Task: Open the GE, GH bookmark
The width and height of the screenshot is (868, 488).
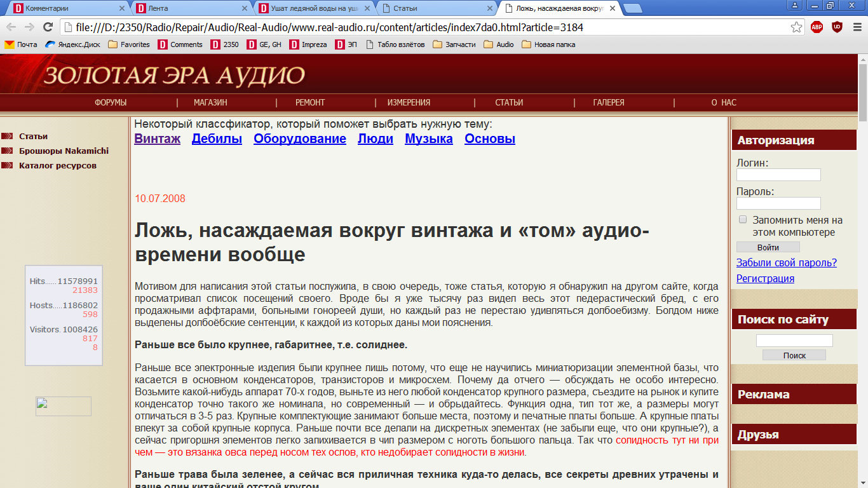Action: coord(264,44)
